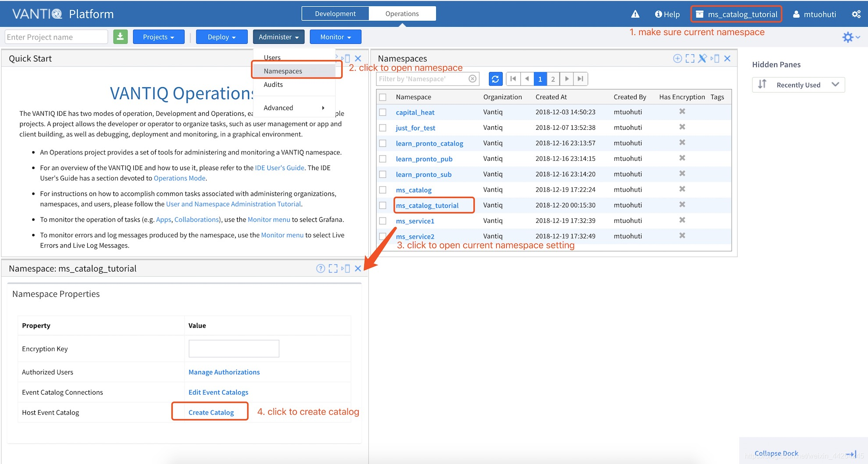Maximize the Namespaces pane
This screenshot has height=464, width=868.
[x=690, y=59]
